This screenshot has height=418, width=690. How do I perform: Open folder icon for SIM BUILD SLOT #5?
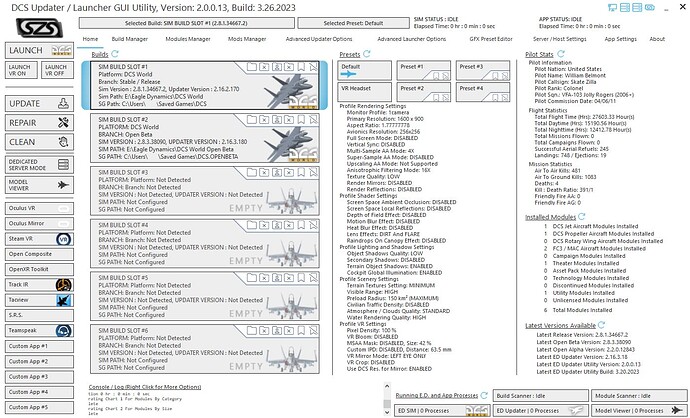point(252,278)
